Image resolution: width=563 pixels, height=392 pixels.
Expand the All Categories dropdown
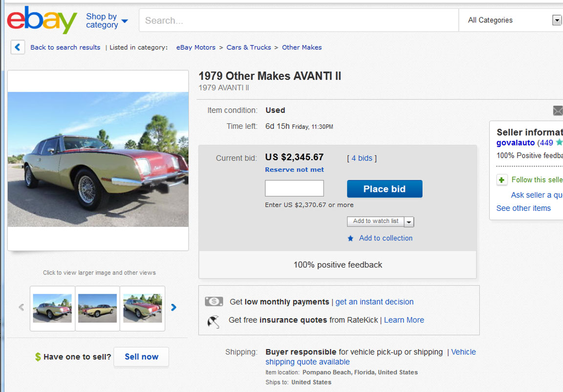pos(556,21)
